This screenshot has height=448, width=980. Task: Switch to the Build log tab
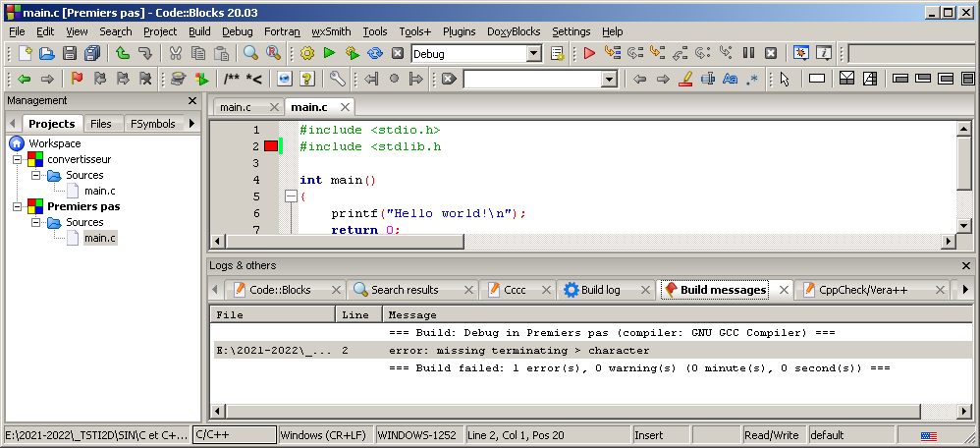click(x=601, y=290)
